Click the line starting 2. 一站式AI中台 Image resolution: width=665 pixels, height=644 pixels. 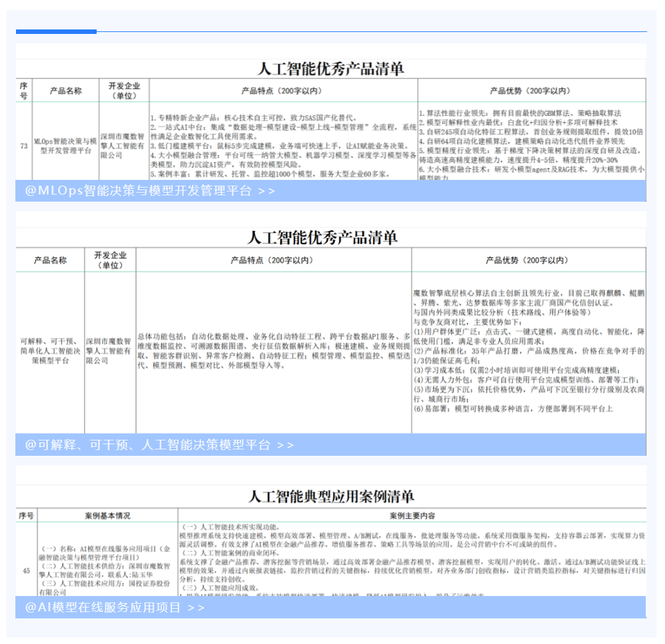284,132
